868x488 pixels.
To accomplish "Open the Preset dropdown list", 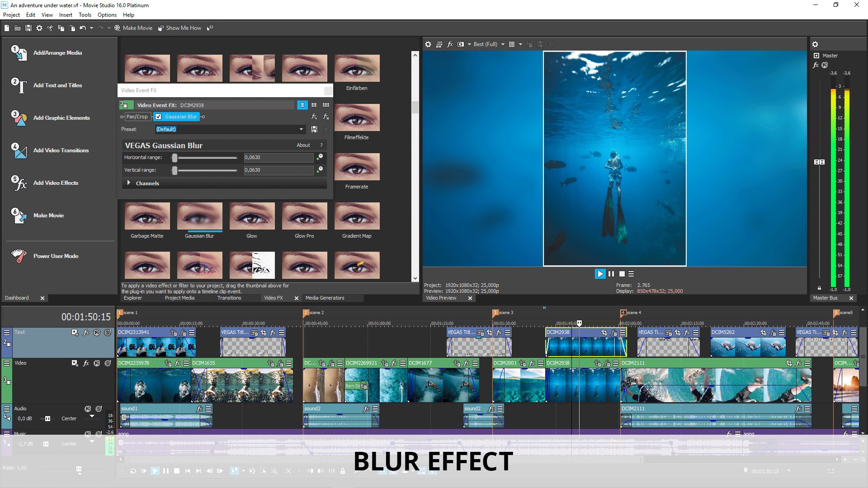I will pyautogui.click(x=301, y=129).
